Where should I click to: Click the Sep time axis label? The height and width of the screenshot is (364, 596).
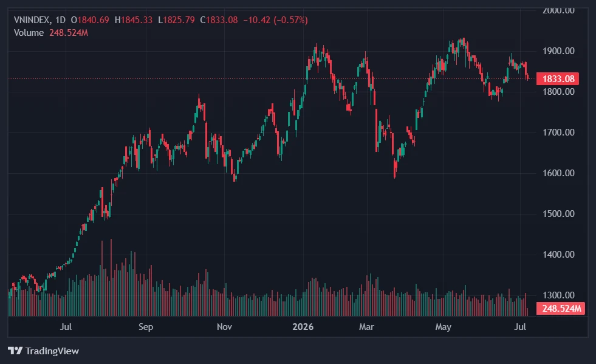[x=146, y=327]
